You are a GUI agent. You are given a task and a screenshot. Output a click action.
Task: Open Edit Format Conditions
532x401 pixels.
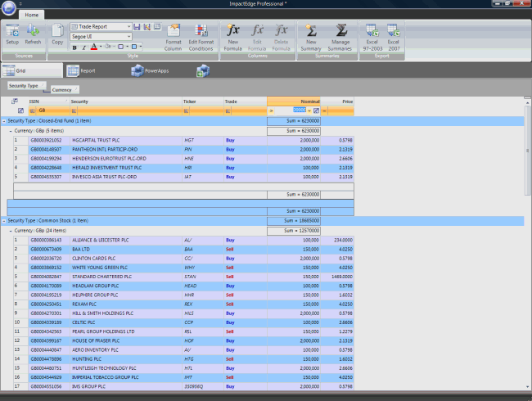201,38
